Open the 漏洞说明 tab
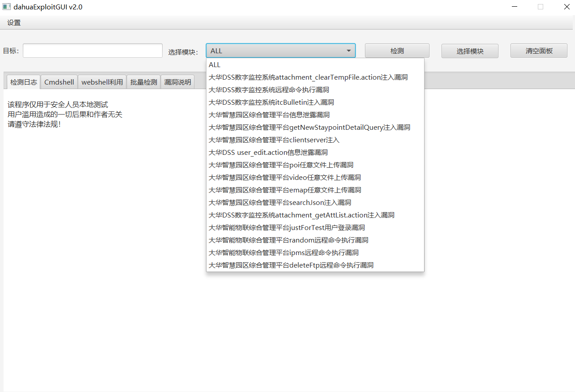575x392 pixels. [x=178, y=82]
